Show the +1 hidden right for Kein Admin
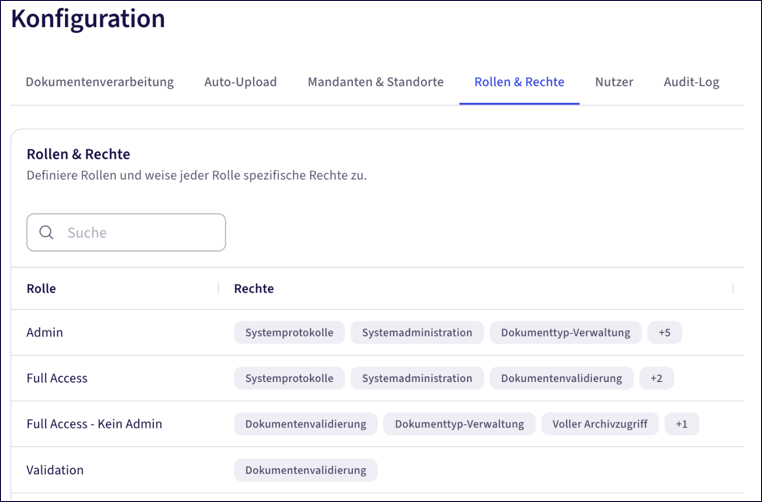The height and width of the screenshot is (502, 762). [682, 424]
